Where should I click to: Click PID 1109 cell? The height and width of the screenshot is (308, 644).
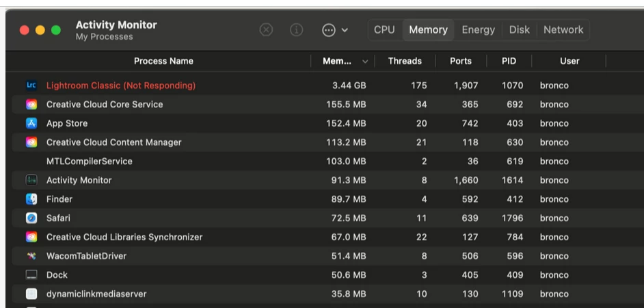click(512, 294)
